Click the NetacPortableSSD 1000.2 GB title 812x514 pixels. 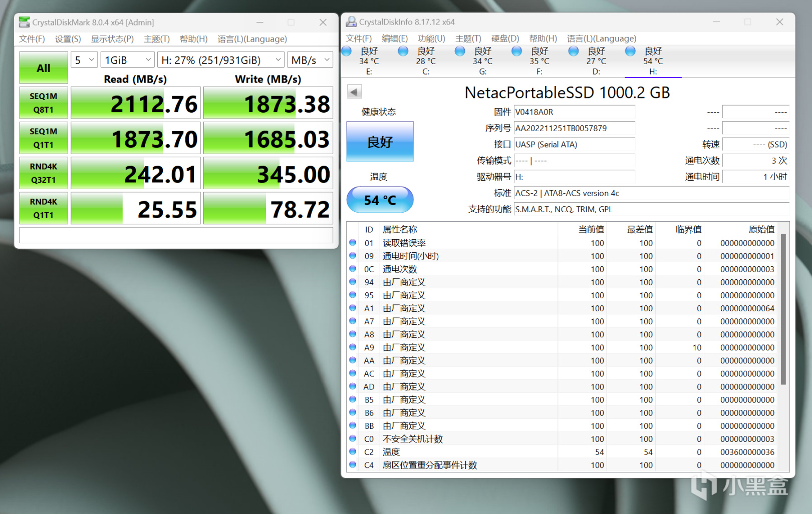pos(567,93)
